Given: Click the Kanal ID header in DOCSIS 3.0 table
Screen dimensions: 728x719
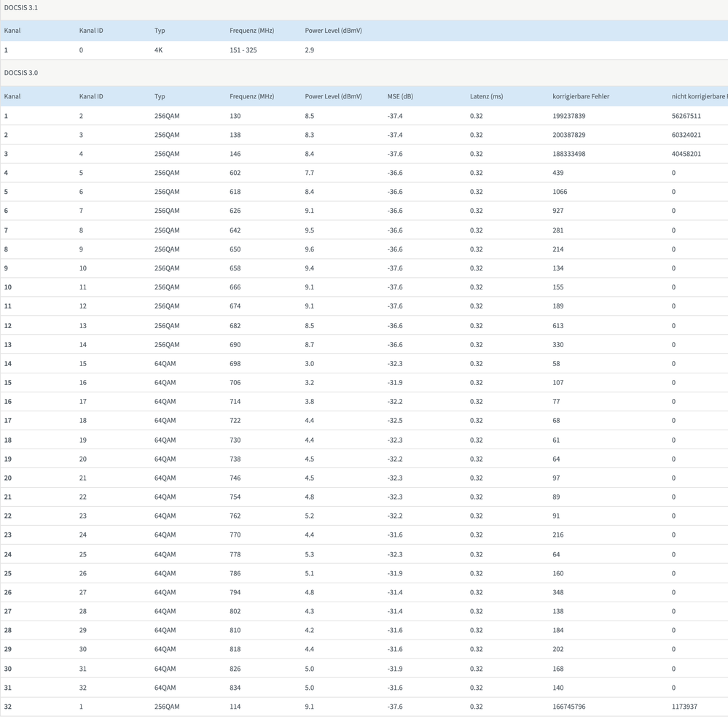Looking at the screenshot, I should [91, 96].
